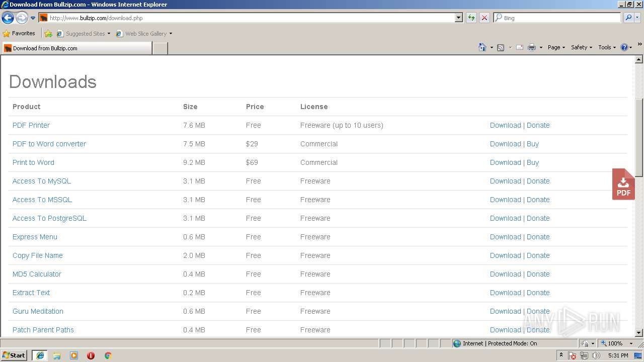The image size is (644, 362).
Task: Open the Favorites star button
Action: tap(19, 34)
